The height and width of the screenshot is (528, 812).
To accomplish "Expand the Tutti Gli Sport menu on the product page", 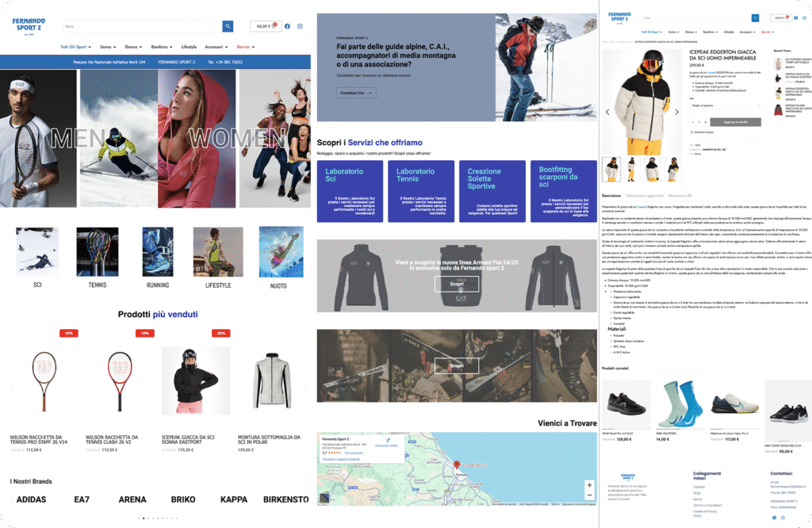I will click(652, 32).
